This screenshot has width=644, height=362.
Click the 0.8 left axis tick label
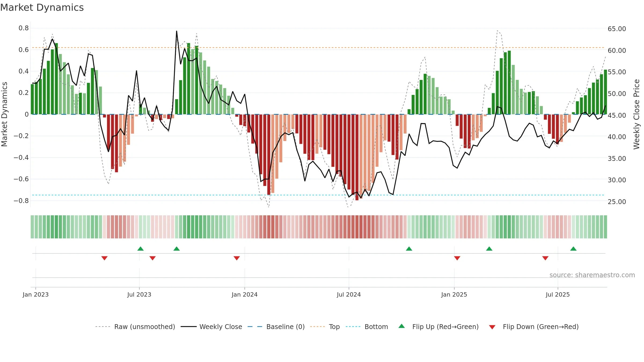24,28
